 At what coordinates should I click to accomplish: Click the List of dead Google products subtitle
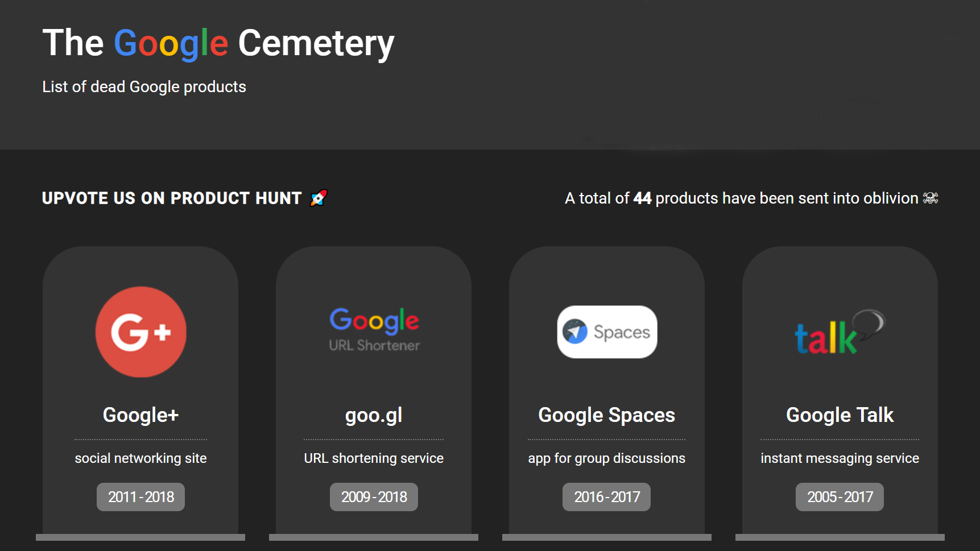click(143, 86)
